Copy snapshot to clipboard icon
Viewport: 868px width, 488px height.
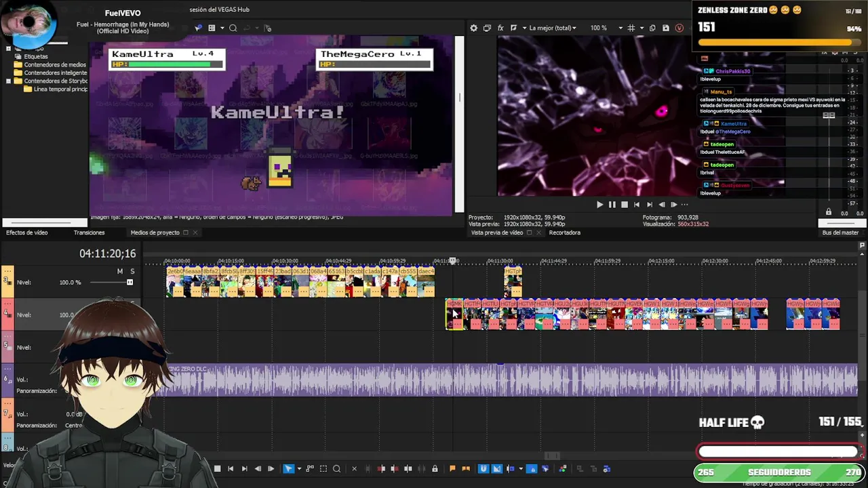click(x=652, y=28)
